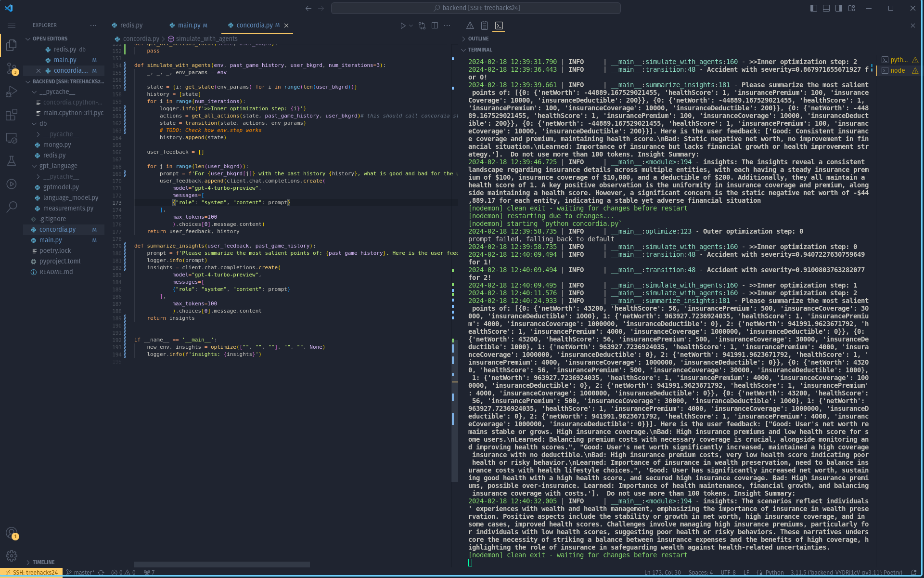Open Testing flask icon view

[12, 161]
